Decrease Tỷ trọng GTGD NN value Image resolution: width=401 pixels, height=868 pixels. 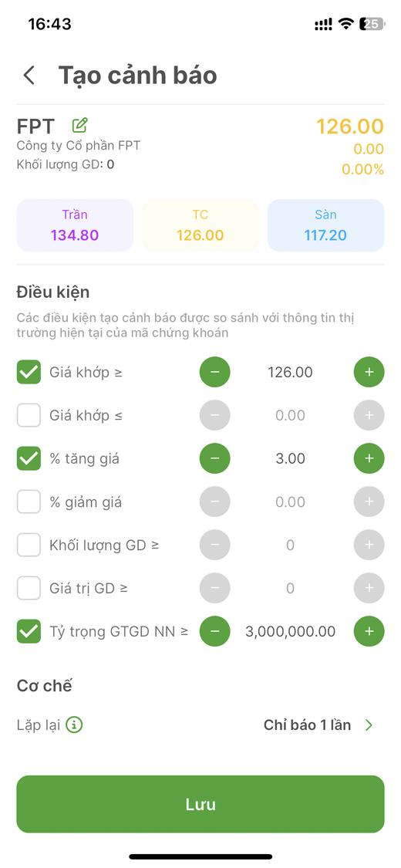[214, 631]
